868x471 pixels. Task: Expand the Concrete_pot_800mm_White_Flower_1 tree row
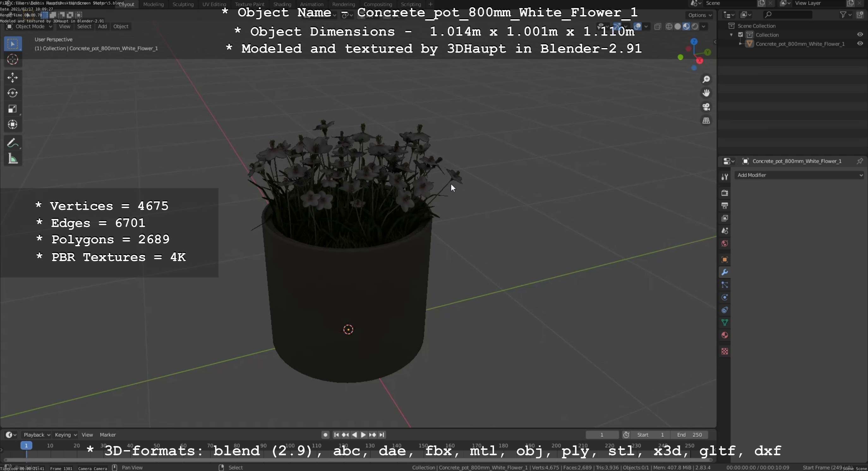(740, 44)
